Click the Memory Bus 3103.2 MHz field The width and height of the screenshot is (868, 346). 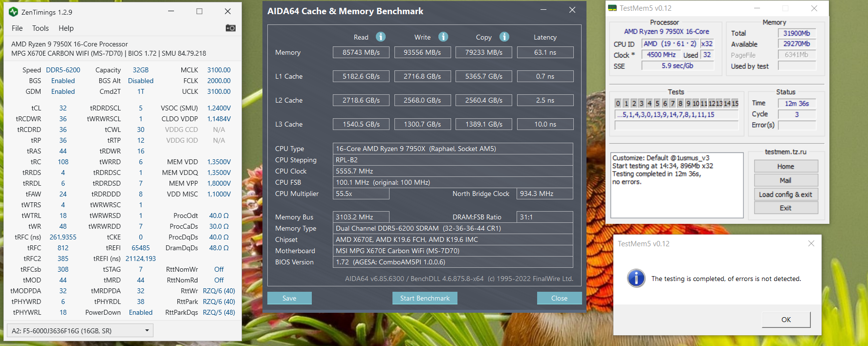pyautogui.click(x=361, y=217)
